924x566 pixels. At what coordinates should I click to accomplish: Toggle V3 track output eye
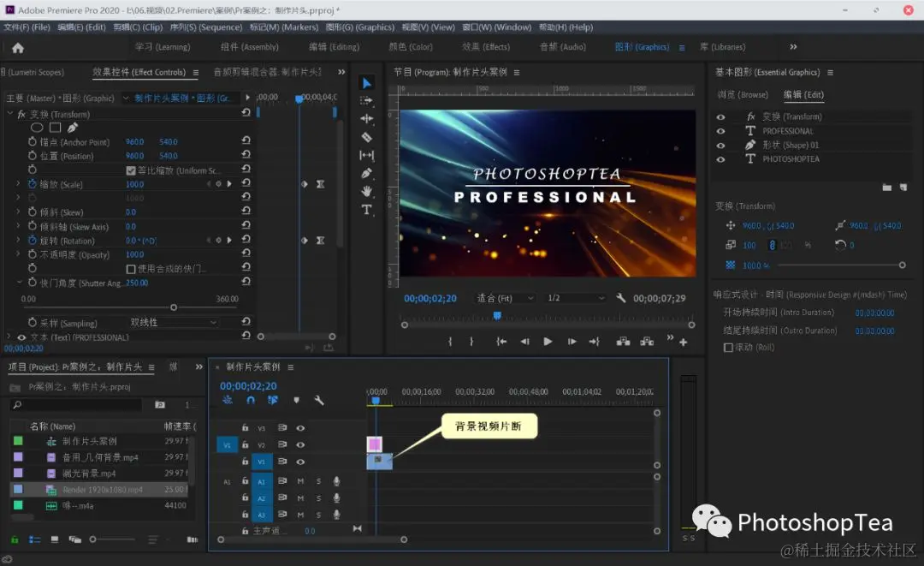pos(300,428)
